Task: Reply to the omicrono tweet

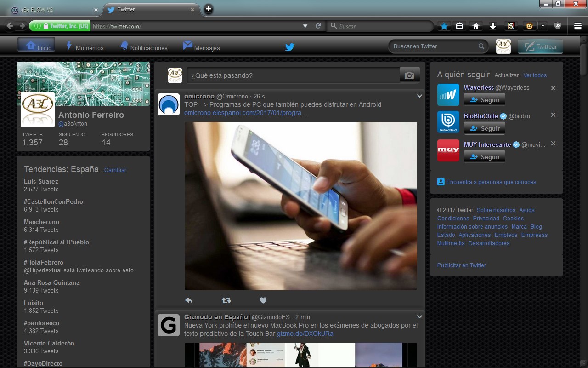Action: click(x=189, y=300)
